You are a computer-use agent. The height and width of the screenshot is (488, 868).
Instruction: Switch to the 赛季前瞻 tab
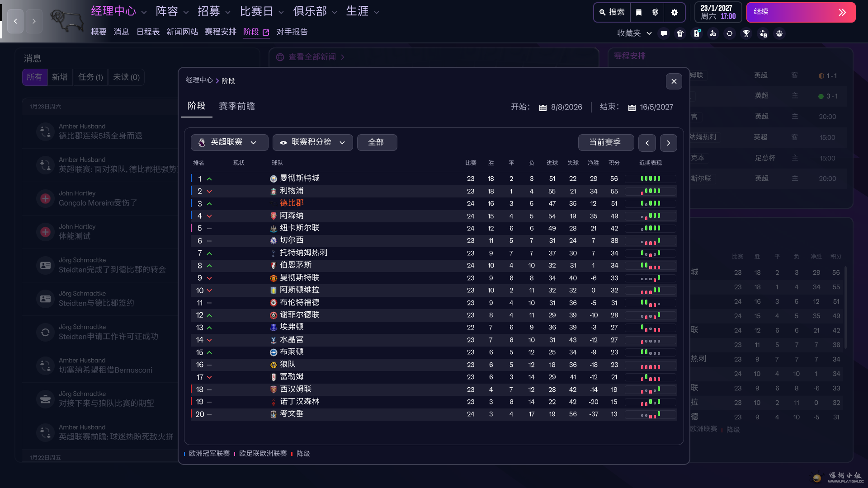tap(236, 106)
